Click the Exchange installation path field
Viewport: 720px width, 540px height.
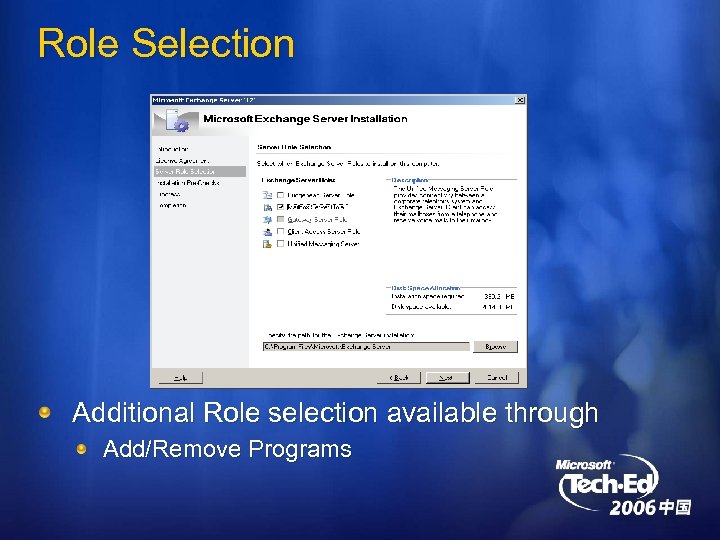click(x=366, y=347)
